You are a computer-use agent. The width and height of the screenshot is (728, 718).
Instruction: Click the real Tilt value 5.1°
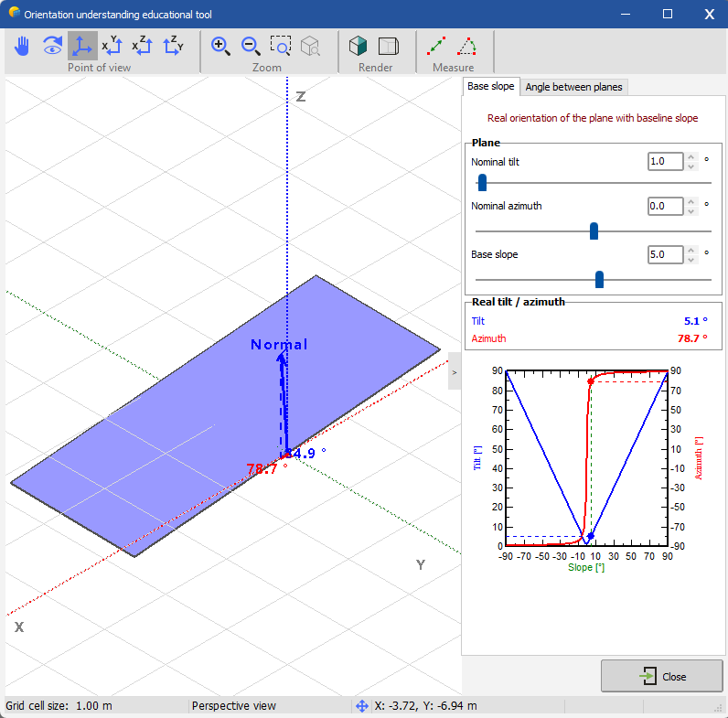pyautogui.click(x=695, y=321)
